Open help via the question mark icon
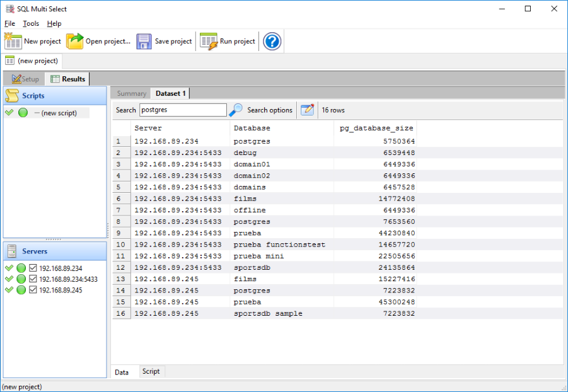This screenshot has height=392, width=568. coord(272,42)
